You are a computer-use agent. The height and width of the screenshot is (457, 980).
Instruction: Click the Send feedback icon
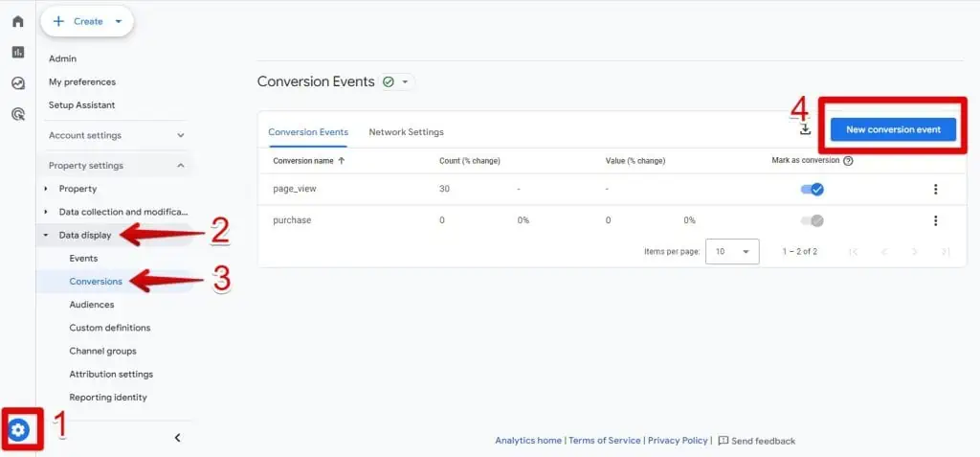(724, 441)
